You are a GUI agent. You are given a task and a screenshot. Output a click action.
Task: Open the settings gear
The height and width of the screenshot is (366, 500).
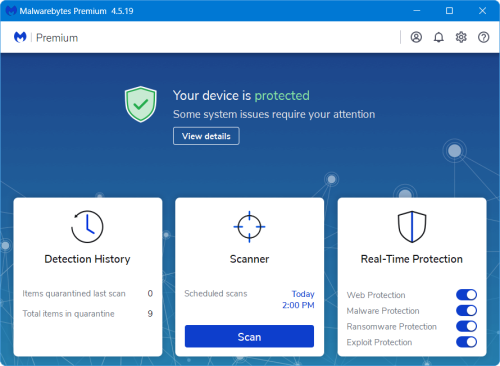click(x=461, y=37)
